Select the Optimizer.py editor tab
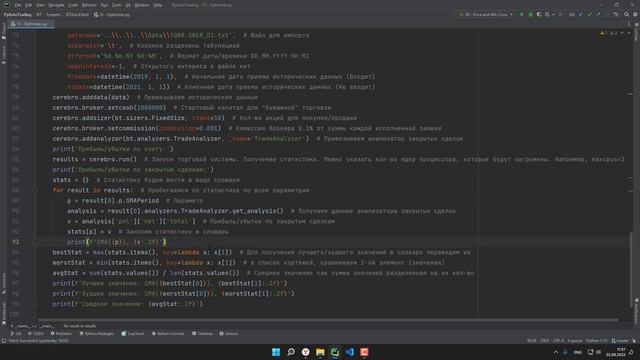Screen dimensions: 640x360 coord(31,24)
